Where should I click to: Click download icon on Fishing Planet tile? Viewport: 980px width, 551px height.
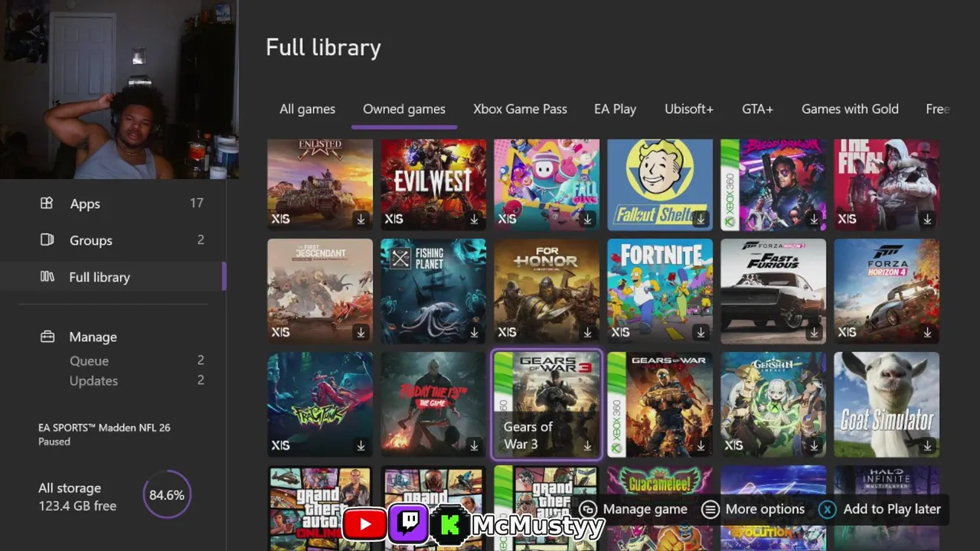[474, 332]
